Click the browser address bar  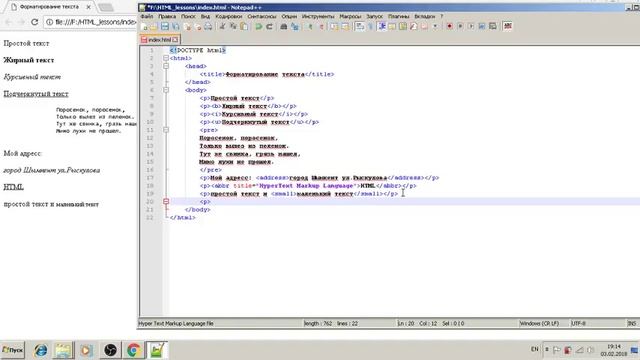coord(91,22)
